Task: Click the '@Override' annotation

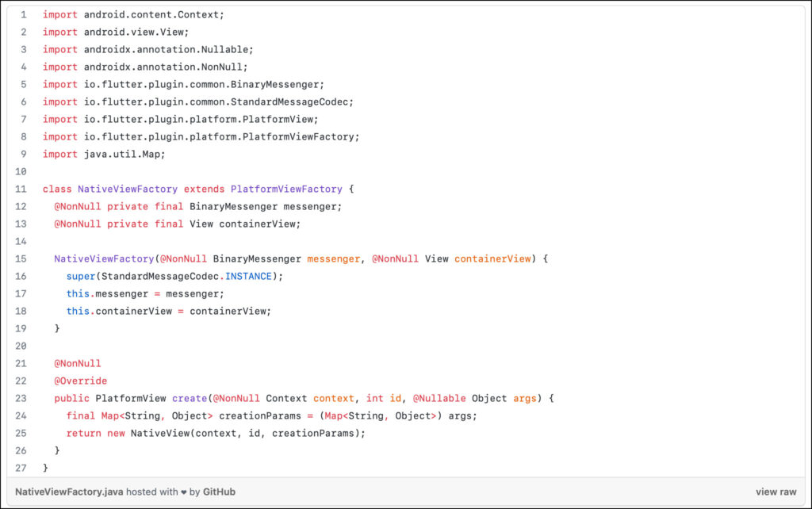Action: [80, 381]
